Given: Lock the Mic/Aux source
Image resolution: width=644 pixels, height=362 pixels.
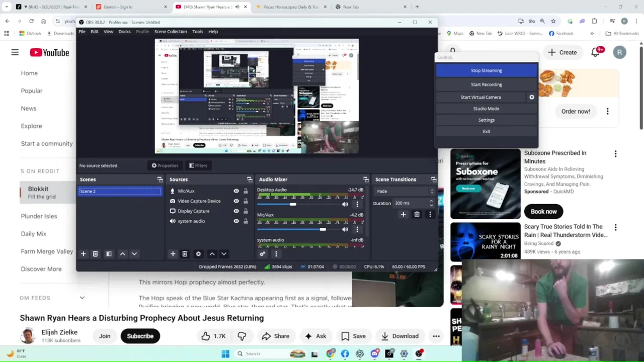Looking at the screenshot, I should pyautogui.click(x=246, y=191).
